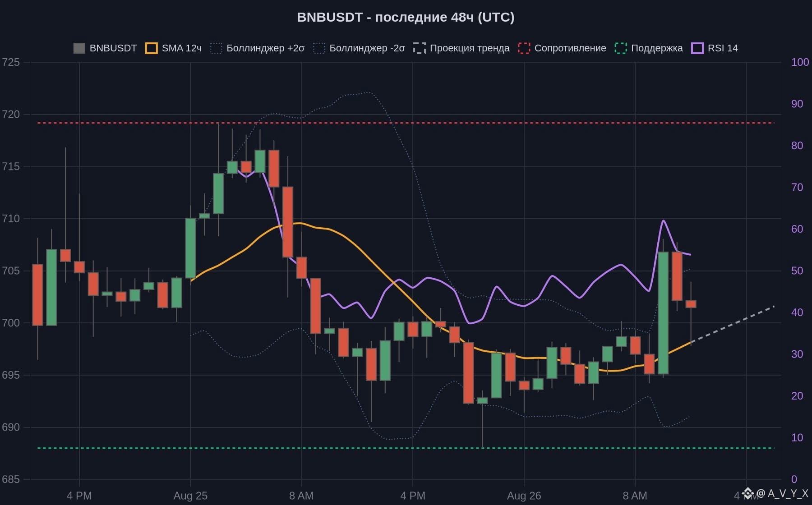Click the RSI axis label 90
The height and width of the screenshot is (505, 812).
click(x=797, y=104)
